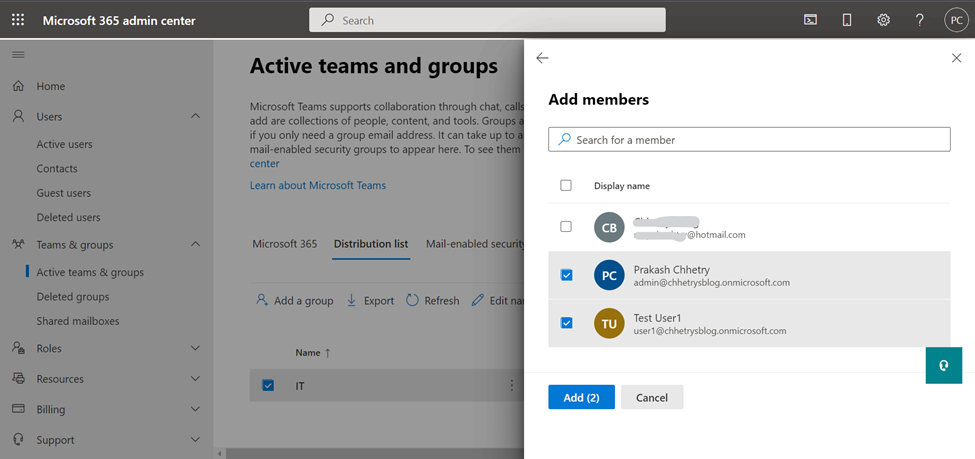Image resolution: width=975 pixels, height=459 pixels.
Task: Open Deleted groups in sidebar
Action: [x=73, y=297]
